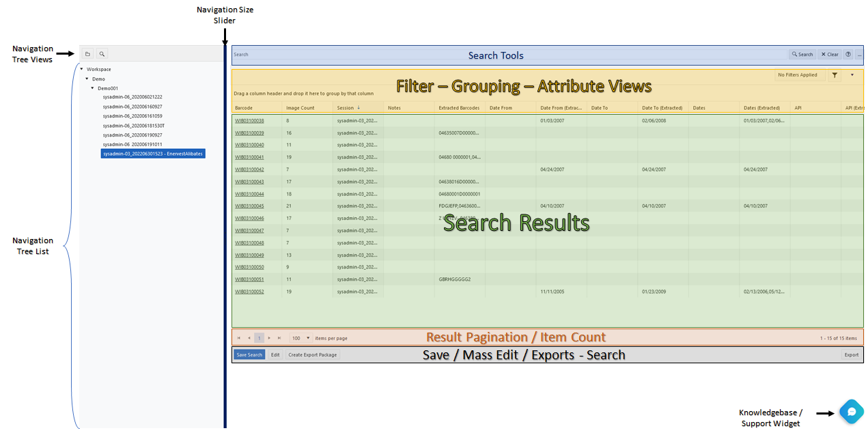Open the ellipsis more options button
This screenshot has height=435, width=868.
859,55
